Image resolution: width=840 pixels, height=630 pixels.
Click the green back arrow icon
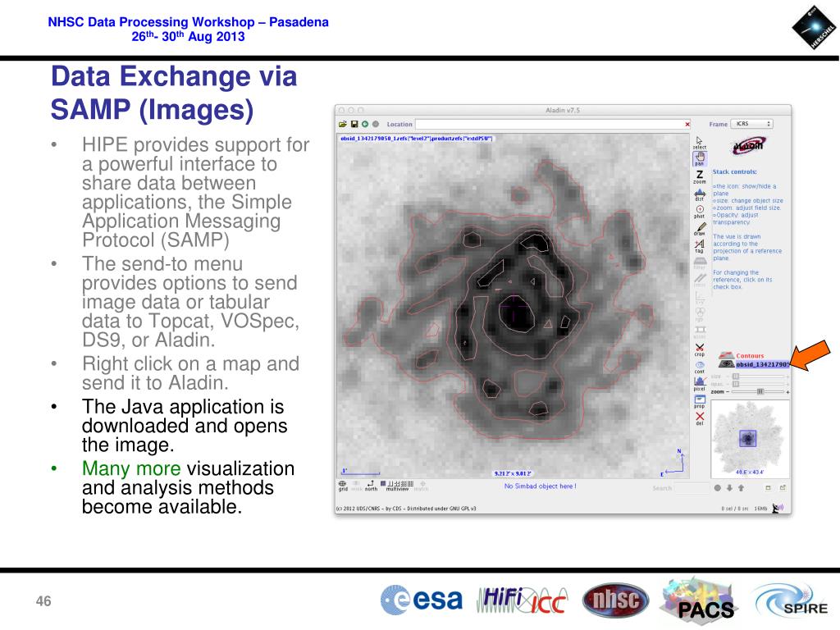point(365,125)
